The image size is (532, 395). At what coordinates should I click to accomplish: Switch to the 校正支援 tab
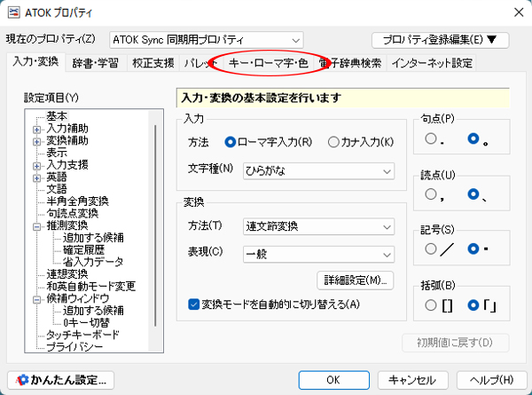153,63
